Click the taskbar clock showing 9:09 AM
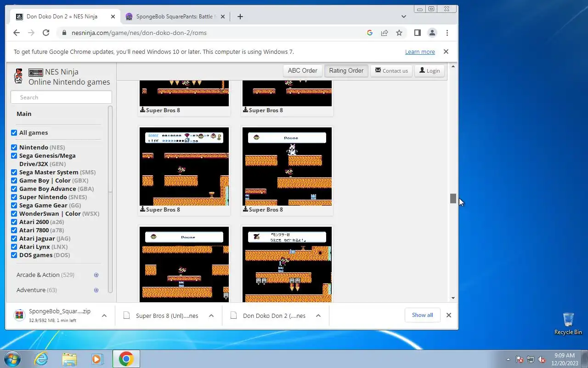 (x=565, y=359)
